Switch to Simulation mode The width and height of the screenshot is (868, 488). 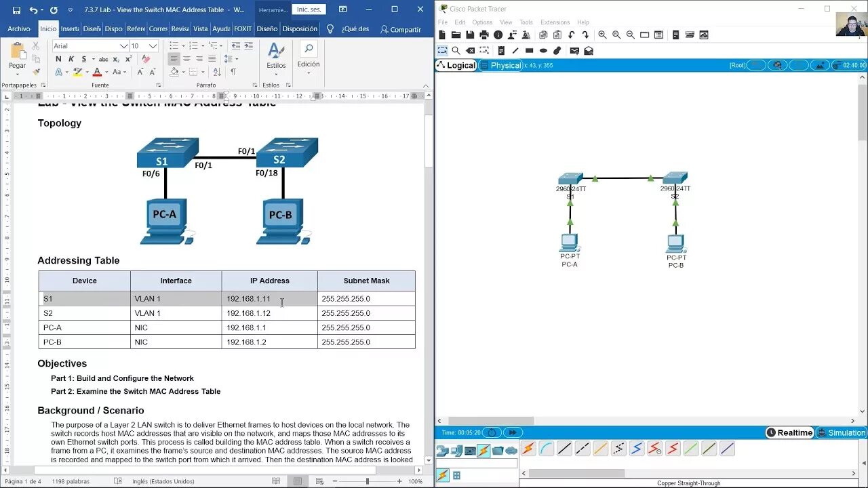coord(841,432)
